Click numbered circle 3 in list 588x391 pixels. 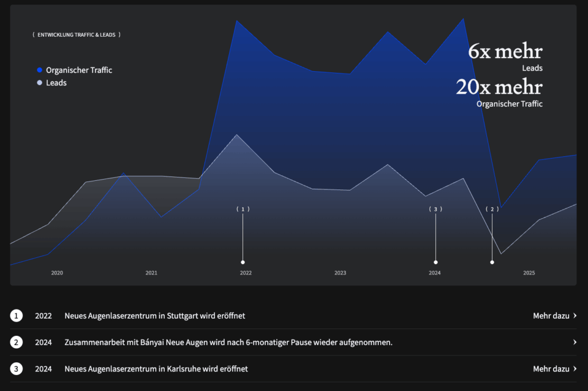pos(16,369)
